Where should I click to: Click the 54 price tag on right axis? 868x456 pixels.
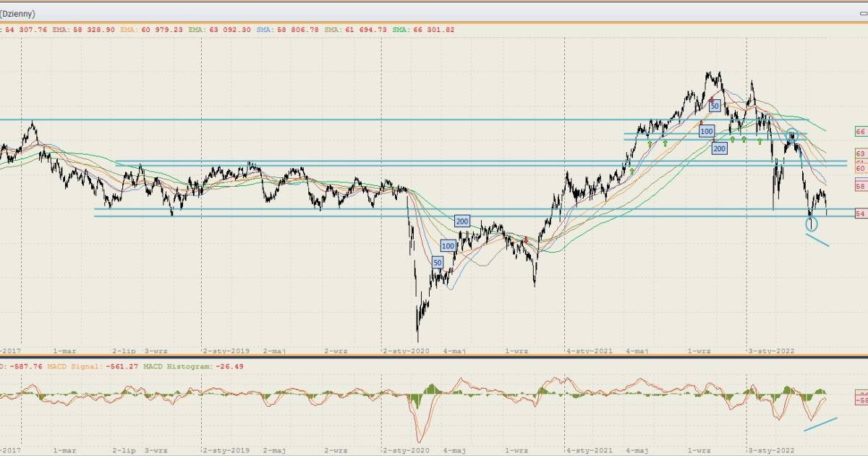coord(861,214)
